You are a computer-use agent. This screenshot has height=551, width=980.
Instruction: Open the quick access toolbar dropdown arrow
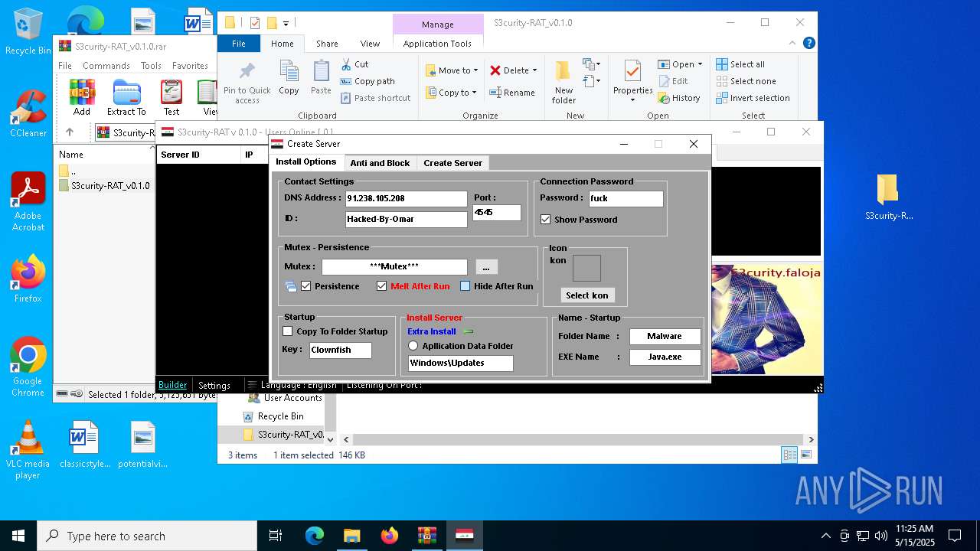coord(286,24)
